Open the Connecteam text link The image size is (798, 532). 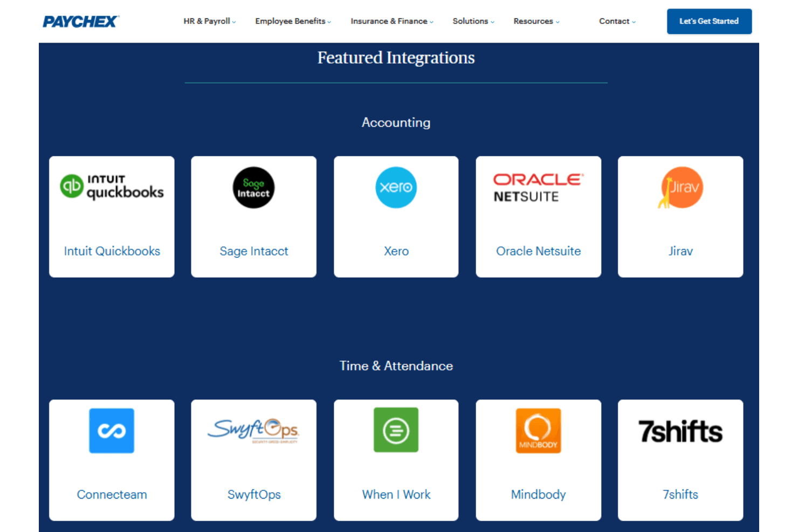(112, 495)
